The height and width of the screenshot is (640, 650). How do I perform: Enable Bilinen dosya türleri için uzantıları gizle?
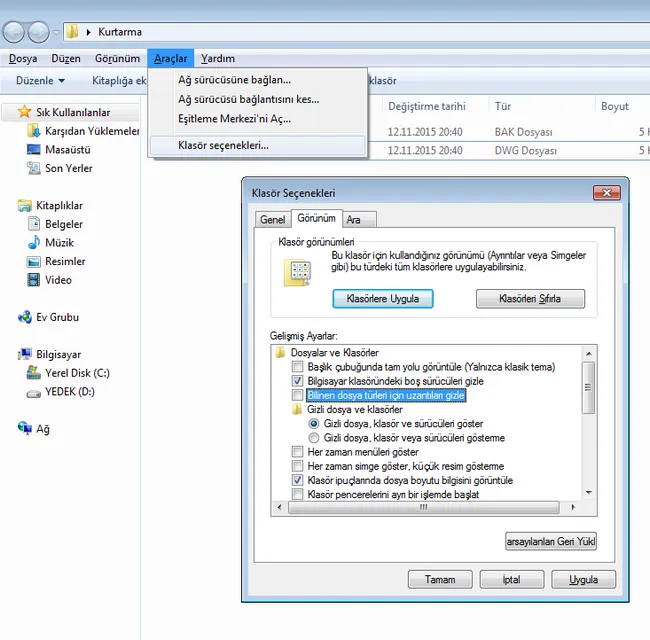coord(297,396)
